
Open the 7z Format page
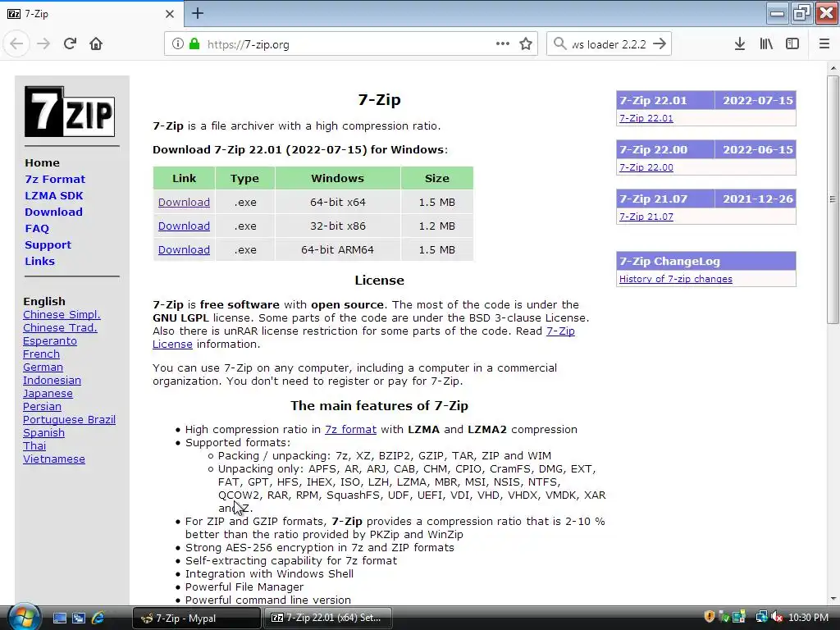coord(55,180)
